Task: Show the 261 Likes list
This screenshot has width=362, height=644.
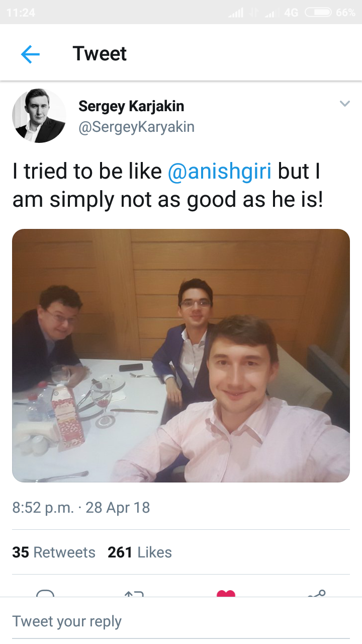Action: (140, 552)
